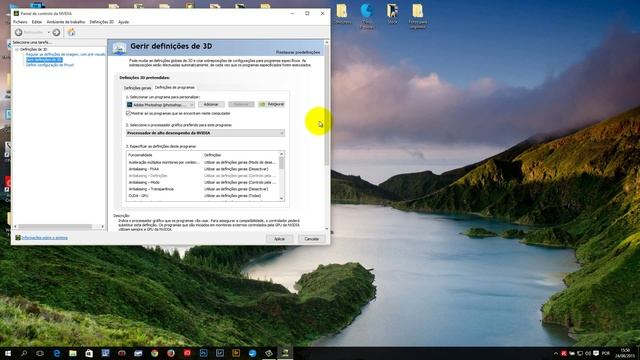
Task: Go back with the toolbar back arrow
Action: pyautogui.click(x=19, y=32)
